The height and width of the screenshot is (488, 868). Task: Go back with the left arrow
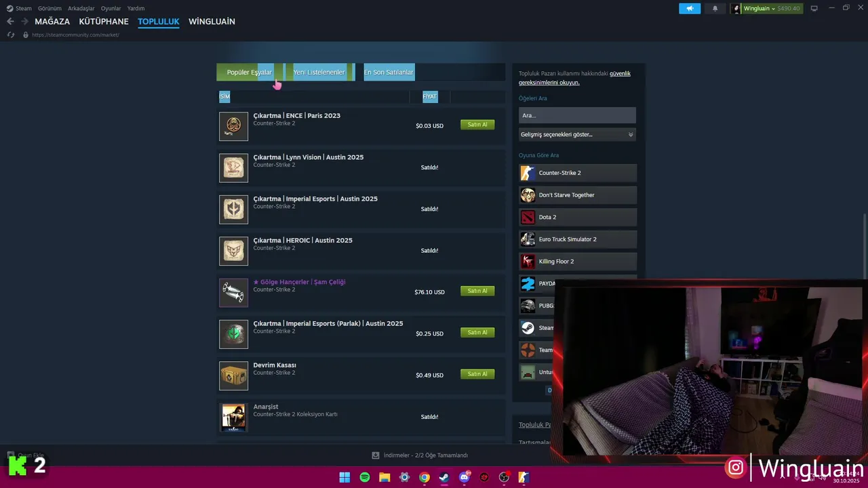click(x=10, y=22)
